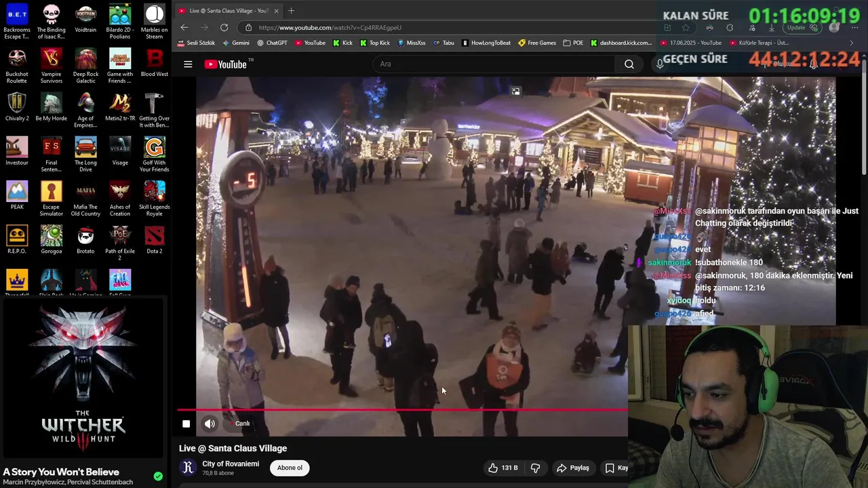Select the Blood West desktop icon
The image size is (868, 488).
(154, 63)
